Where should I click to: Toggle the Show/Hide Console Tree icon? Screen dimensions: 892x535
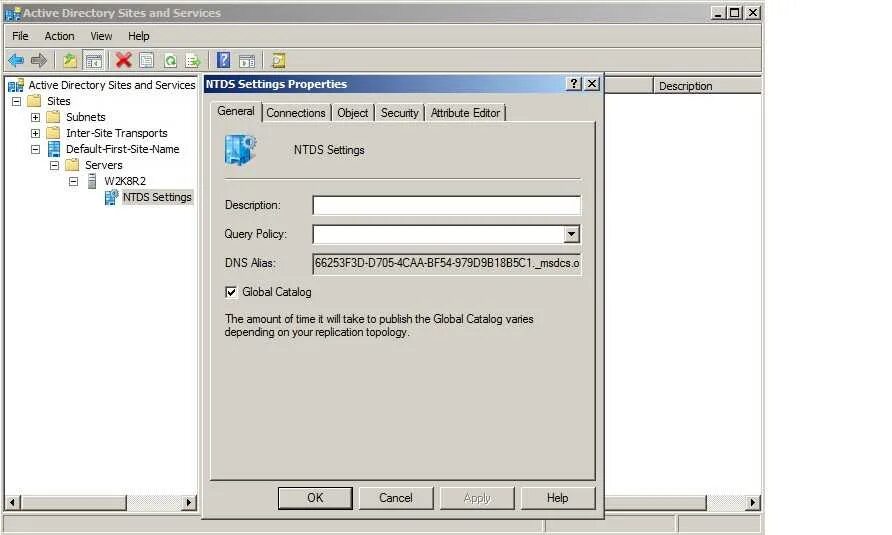click(x=94, y=60)
